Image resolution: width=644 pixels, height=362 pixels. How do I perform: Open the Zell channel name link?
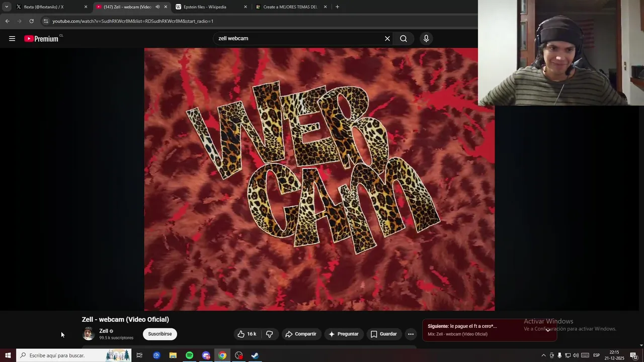click(x=104, y=331)
